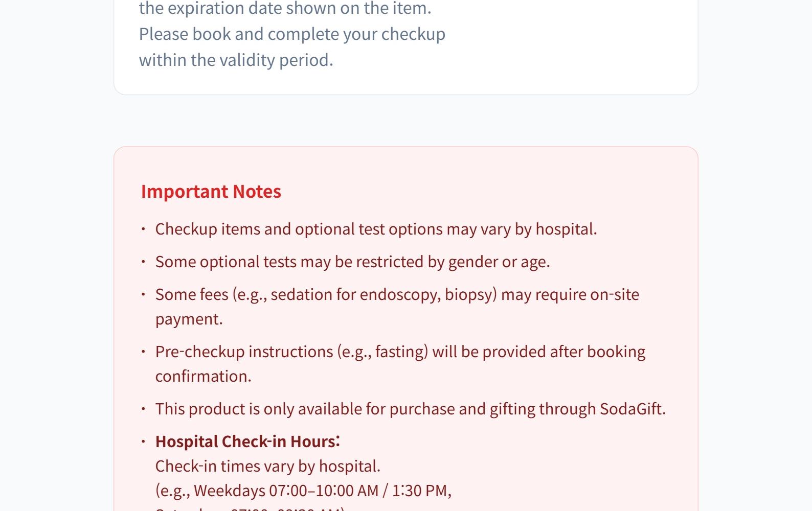Viewport: 812px width, 511px height.
Task: Click the gender or age restriction note
Action: click(352, 262)
